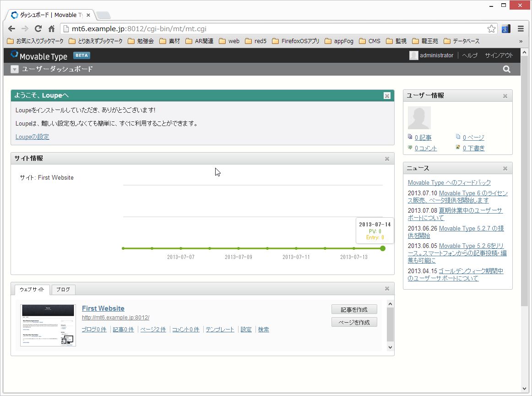Open the red5 bookmark folder

pos(256,41)
